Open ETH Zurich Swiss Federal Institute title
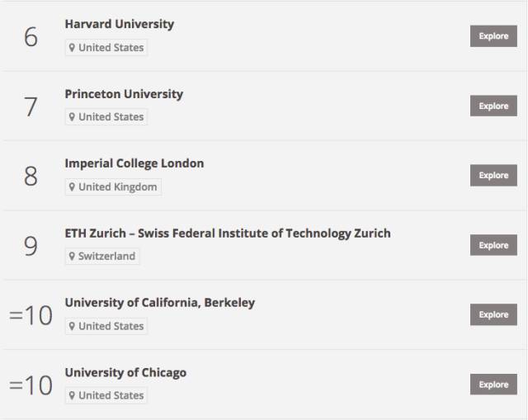The height and width of the screenshot is (420, 528). pos(228,234)
